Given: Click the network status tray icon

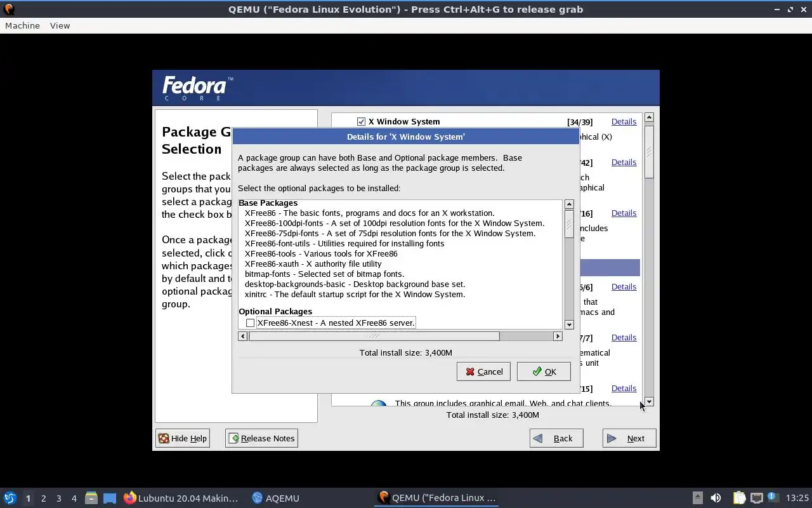Looking at the screenshot, I should 756,498.
